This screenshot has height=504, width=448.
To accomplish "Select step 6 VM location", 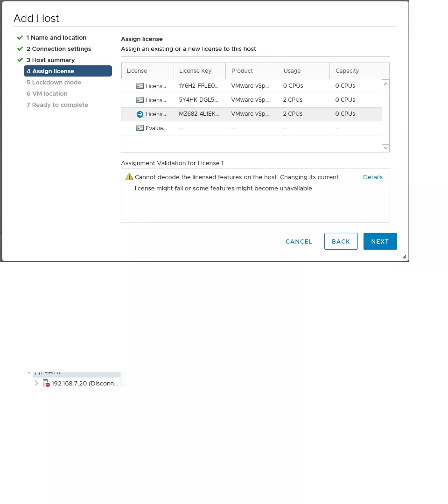I will [x=47, y=94].
